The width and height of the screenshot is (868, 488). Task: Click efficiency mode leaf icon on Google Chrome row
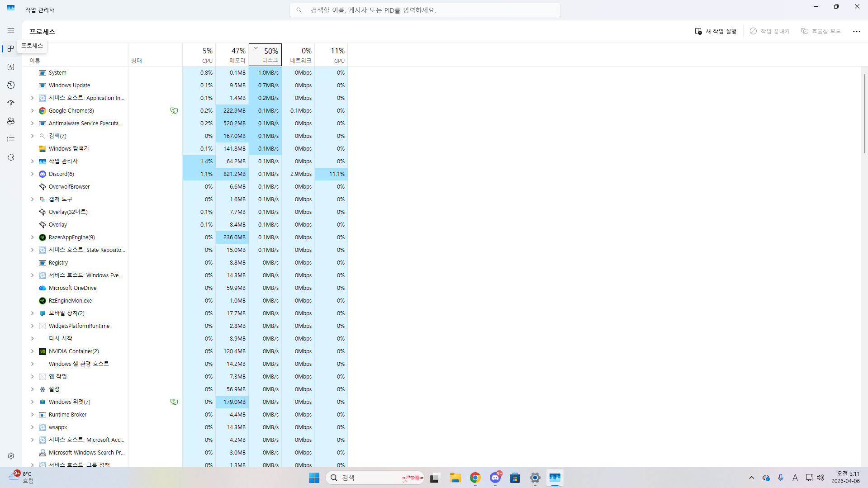[x=174, y=111]
